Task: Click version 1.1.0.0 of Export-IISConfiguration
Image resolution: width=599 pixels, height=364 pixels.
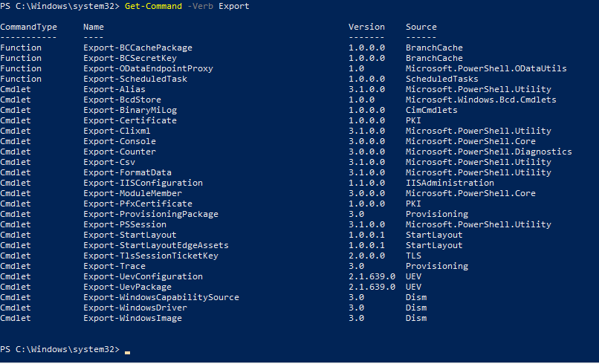Action: [x=366, y=183]
